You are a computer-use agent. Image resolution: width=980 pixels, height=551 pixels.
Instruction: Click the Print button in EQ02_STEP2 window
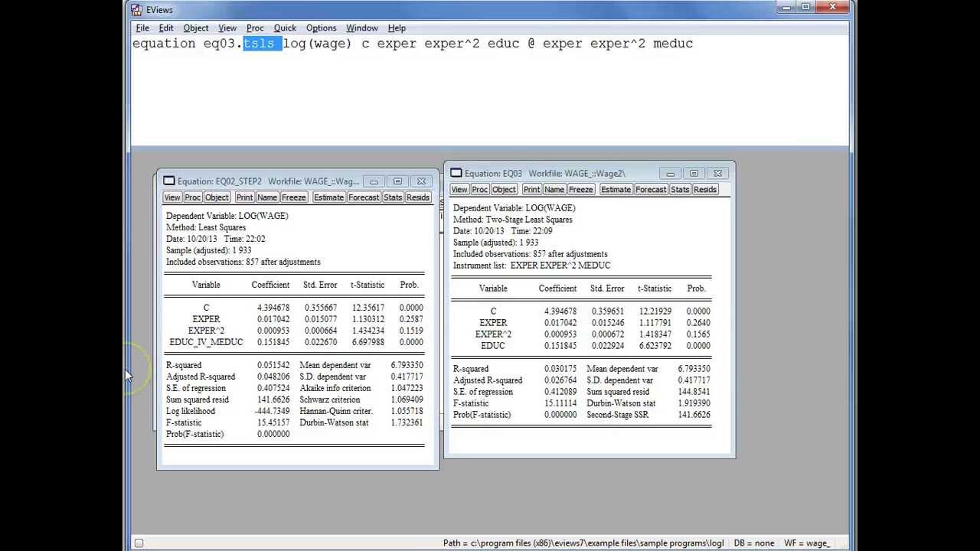(x=244, y=197)
